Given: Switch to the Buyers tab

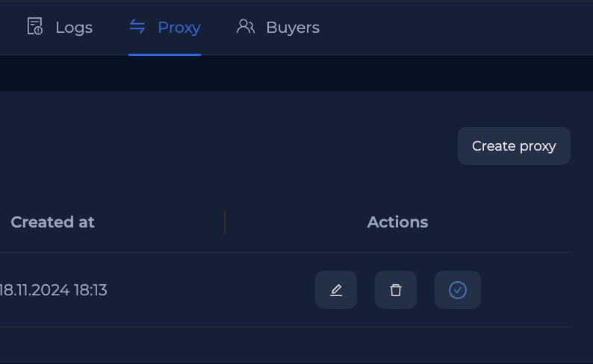Looking at the screenshot, I should [x=292, y=28].
